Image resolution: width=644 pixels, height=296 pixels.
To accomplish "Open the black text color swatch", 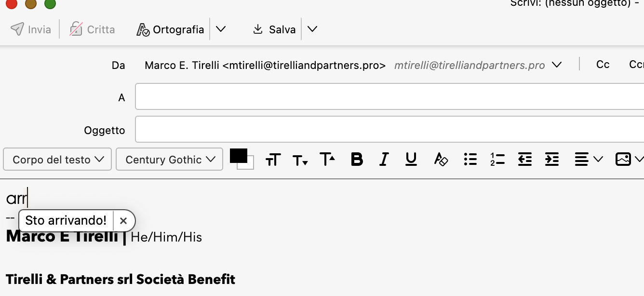I will pyautogui.click(x=239, y=156).
